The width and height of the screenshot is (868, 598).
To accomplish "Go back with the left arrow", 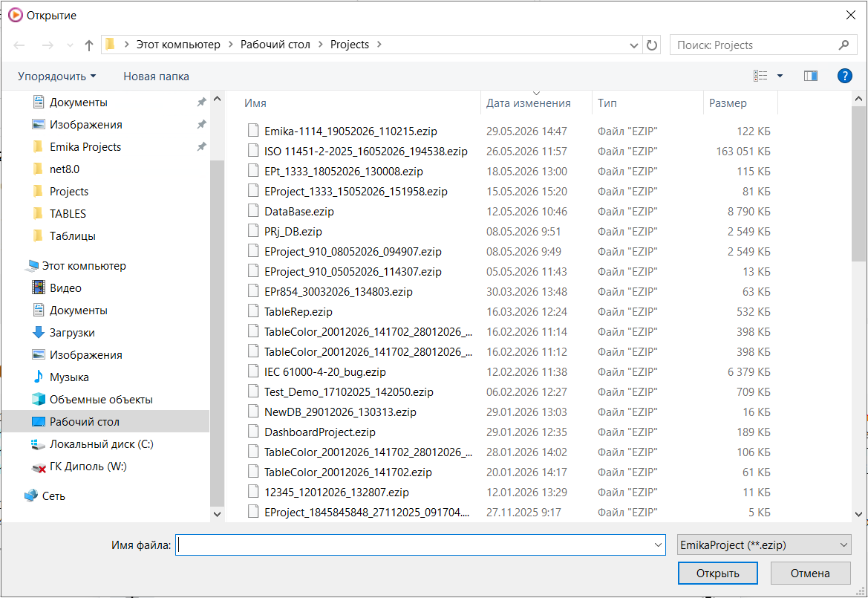I will click(19, 45).
